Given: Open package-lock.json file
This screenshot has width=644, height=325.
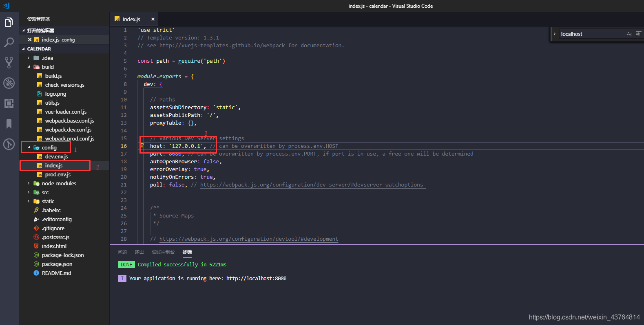Looking at the screenshot, I should pyautogui.click(x=63, y=255).
